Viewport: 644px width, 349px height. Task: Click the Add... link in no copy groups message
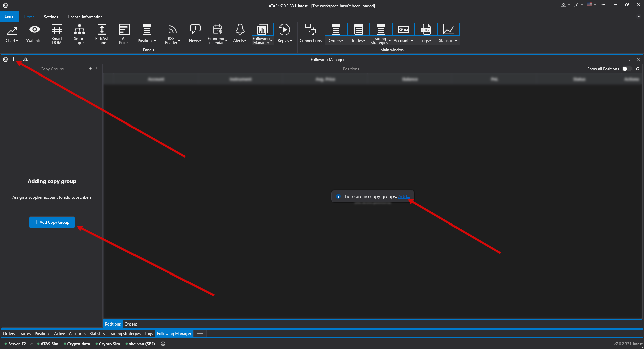coord(404,196)
